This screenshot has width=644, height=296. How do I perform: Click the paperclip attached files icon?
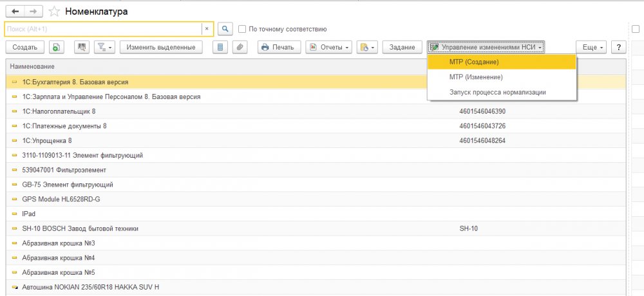tap(239, 47)
